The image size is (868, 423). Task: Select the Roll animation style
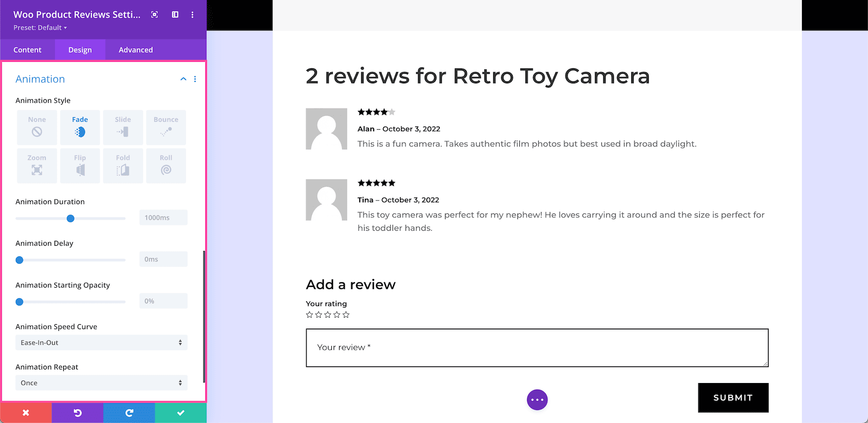click(166, 165)
